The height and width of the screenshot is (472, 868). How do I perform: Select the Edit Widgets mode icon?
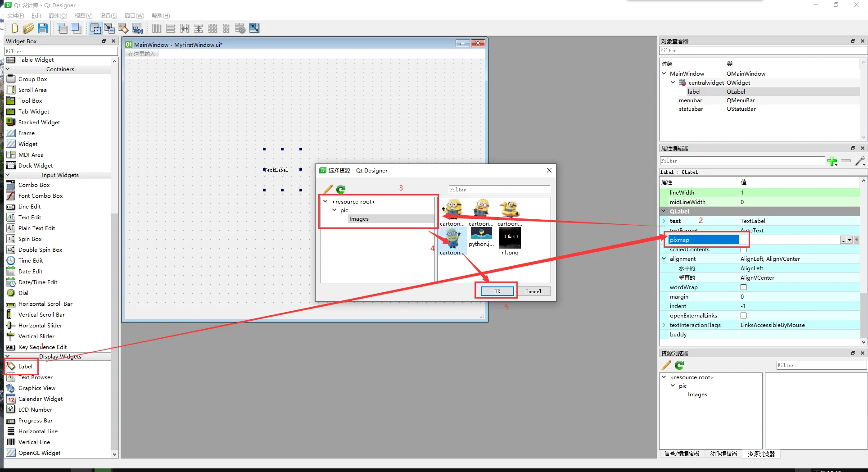95,28
